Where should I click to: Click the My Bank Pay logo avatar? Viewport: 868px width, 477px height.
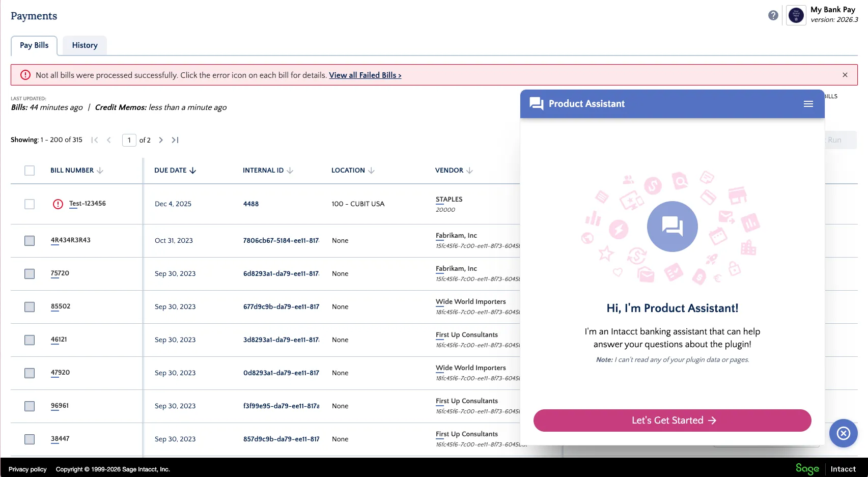tap(796, 15)
